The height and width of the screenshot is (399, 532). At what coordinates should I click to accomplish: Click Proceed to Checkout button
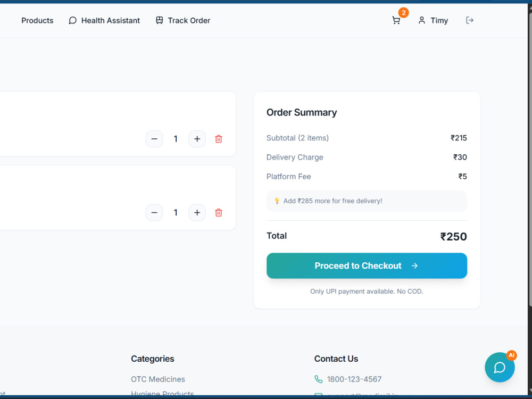tap(367, 265)
